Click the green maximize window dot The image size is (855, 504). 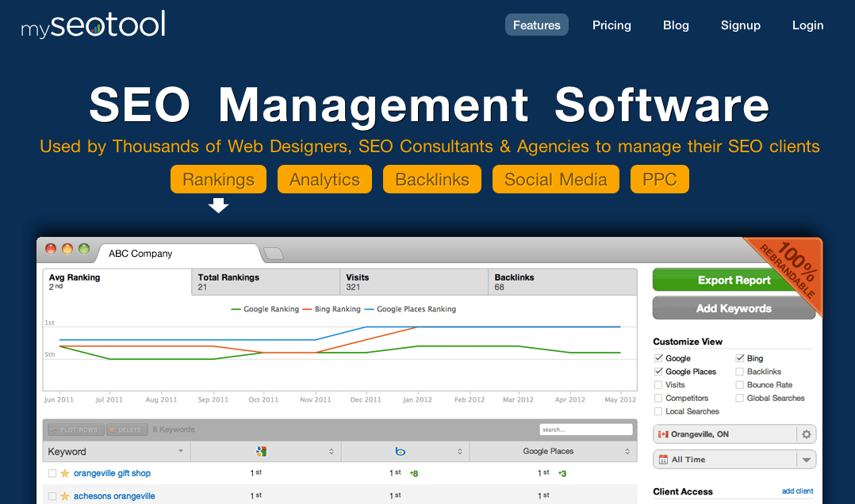click(x=84, y=249)
